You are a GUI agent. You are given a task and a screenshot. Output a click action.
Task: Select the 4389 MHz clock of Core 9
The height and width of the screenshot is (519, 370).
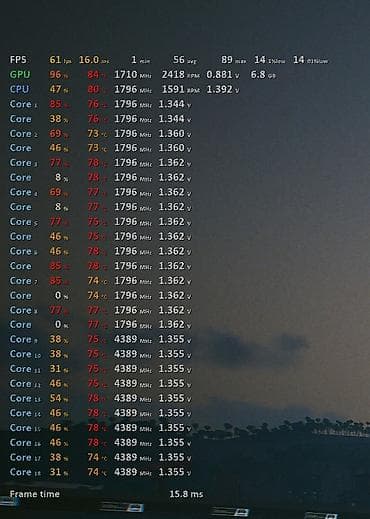coord(133,339)
